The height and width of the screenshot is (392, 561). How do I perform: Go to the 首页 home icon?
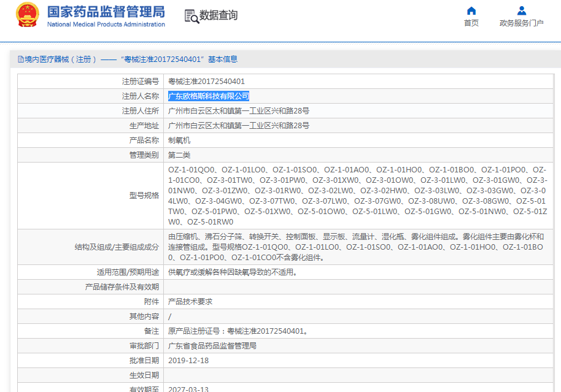(x=471, y=10)
